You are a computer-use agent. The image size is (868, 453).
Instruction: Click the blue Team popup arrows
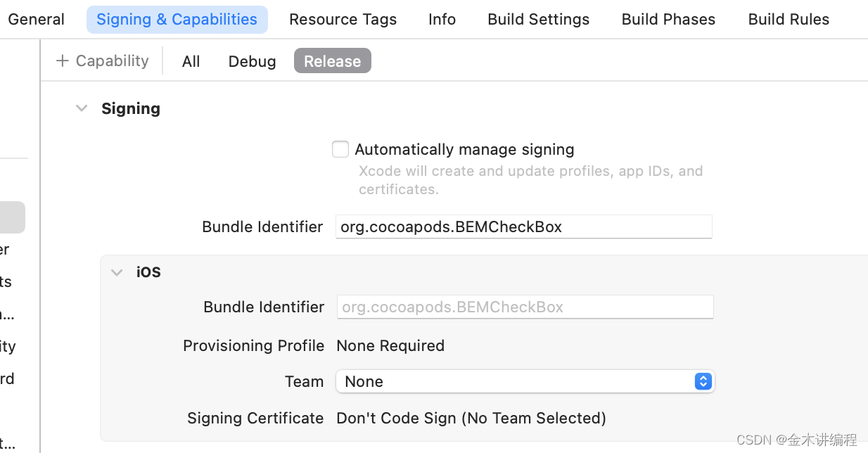(703, 381)
